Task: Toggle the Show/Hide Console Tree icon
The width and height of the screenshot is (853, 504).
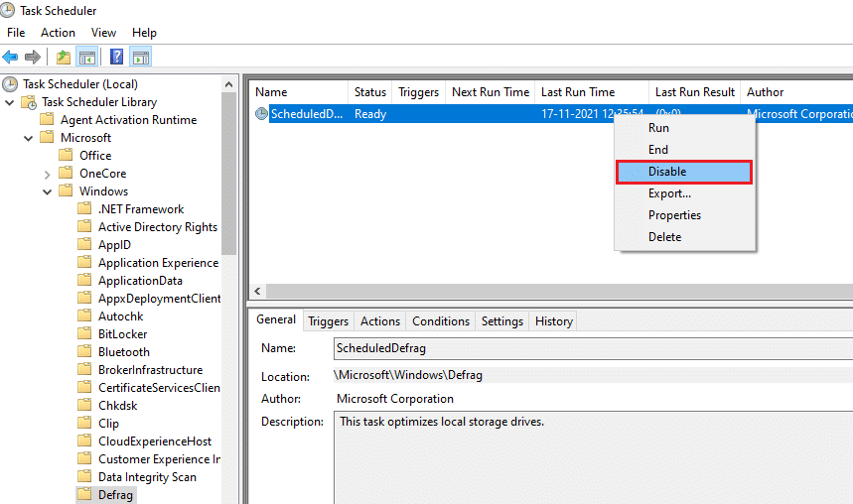Action: click(87, 57)
